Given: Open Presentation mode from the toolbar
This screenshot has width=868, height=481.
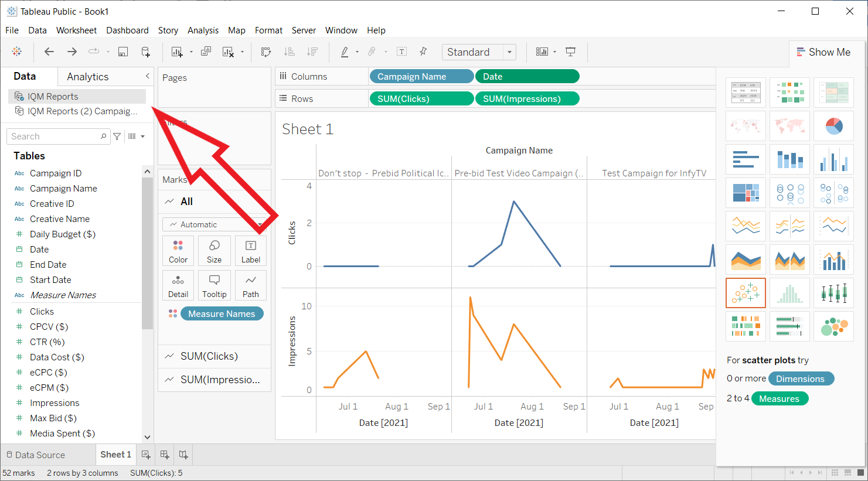Looking at the screenshot, I should (570, 52).
